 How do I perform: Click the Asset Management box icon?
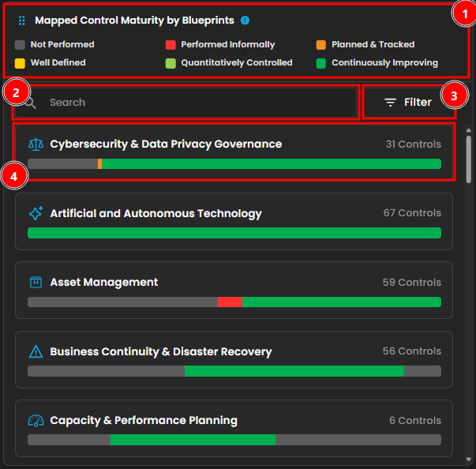click(36, 282)
